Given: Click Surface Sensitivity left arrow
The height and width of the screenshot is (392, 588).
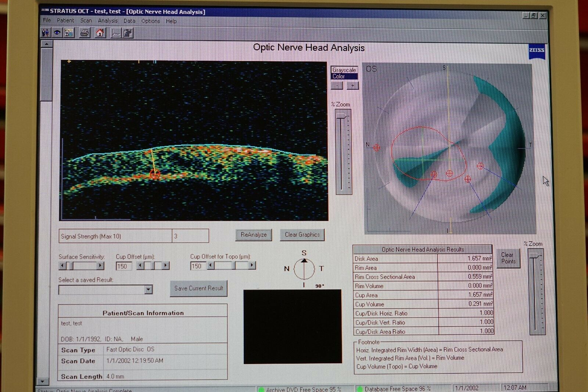Looking at the screenshot, I should click(62, 265).
